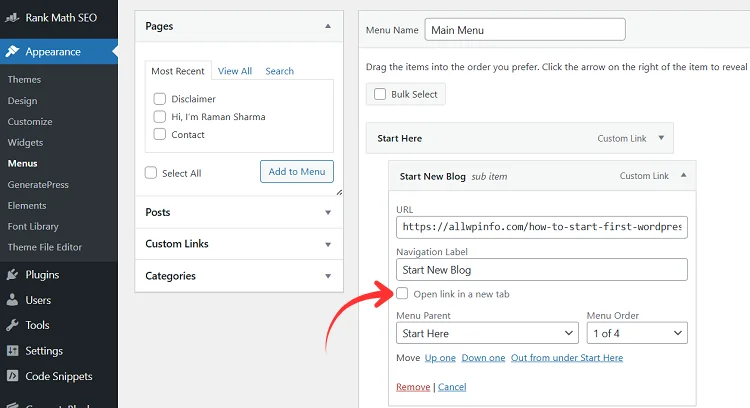Click the Remove link

[x=413, y=386]
